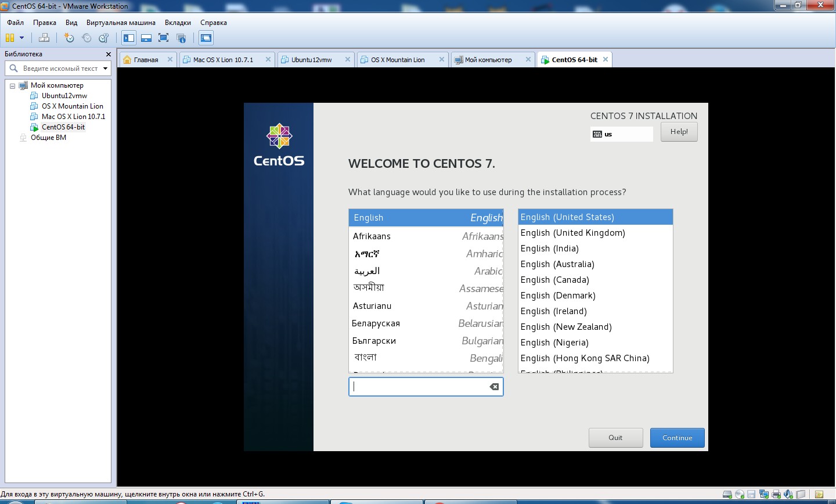Screen dimensions: 836x504
Task: Click the Continue button
Action: point(677,438)
